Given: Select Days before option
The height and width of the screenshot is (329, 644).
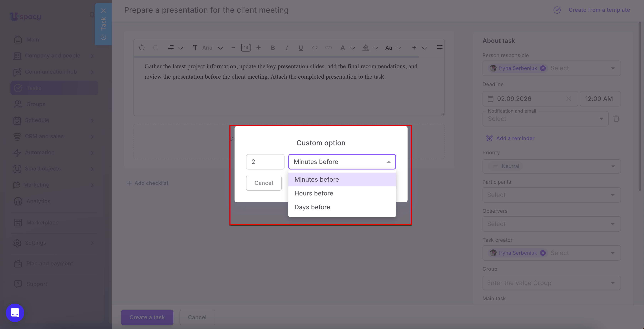Looking at the screenshot, I should click(342, 207).
